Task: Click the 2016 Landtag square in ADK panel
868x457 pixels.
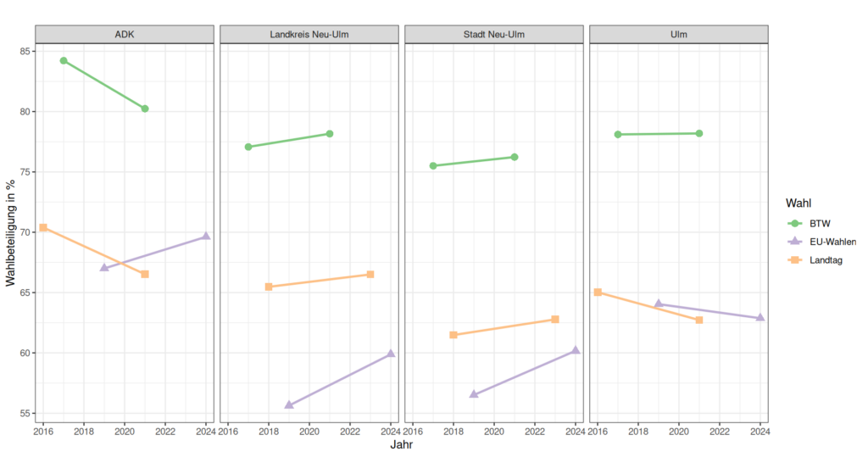Action: (x=43, y=227)
